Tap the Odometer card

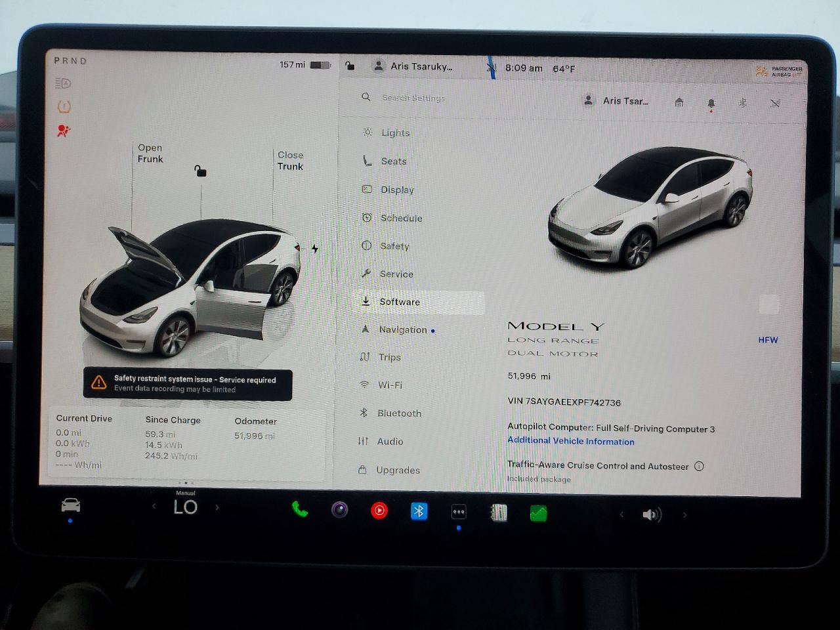click(255, 428)
